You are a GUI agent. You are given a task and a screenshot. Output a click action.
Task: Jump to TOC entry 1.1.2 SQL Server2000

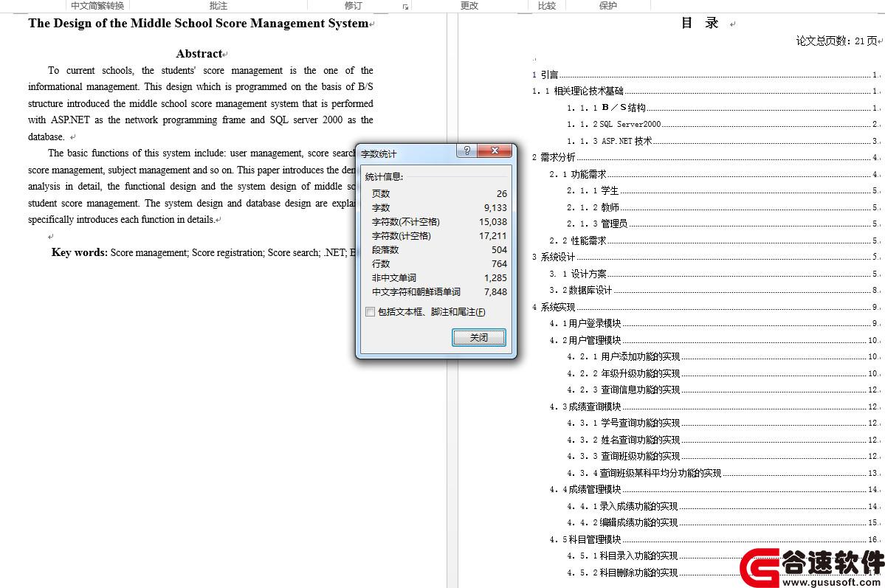pyautogui.click(x=723, y=124)
